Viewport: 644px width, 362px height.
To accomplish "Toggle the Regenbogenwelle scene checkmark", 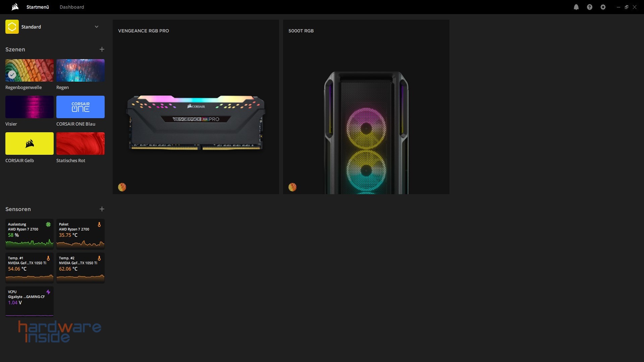I will coord(12,74).
